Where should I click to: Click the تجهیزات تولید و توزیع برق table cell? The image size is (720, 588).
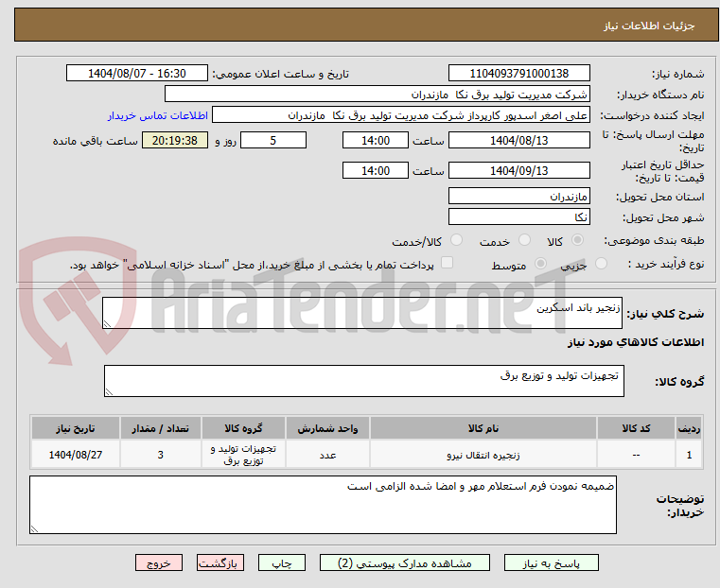tap(243, 455)
